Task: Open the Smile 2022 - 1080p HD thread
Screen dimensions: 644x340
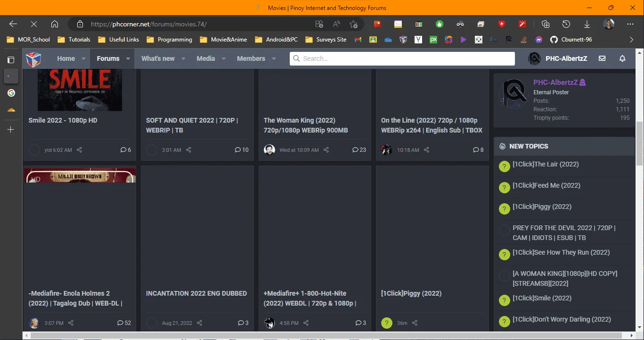Action: (x=63, y=120)
